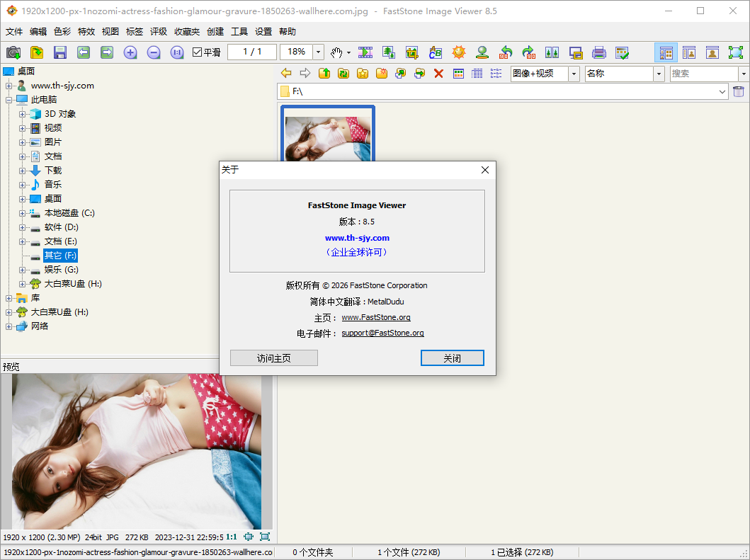Expand the 本地磁盘 (C:) tree node
The image size is (750, 560).
tap(23, 213)
